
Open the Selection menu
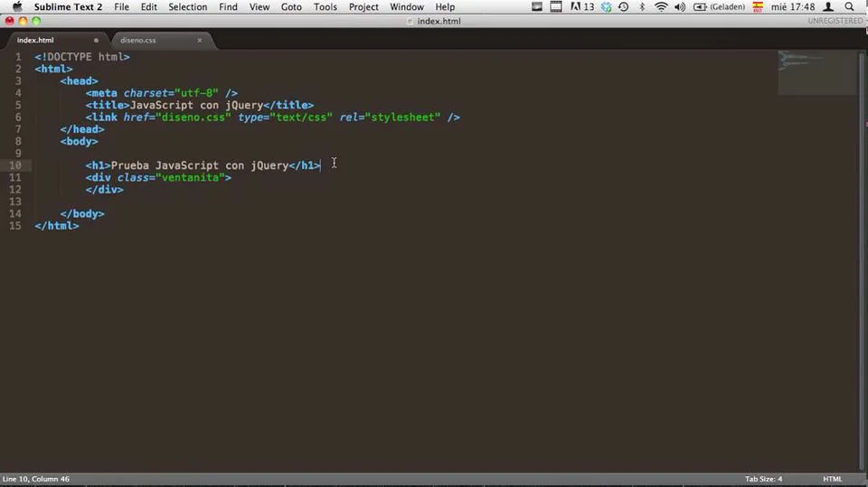click(188, 6)
